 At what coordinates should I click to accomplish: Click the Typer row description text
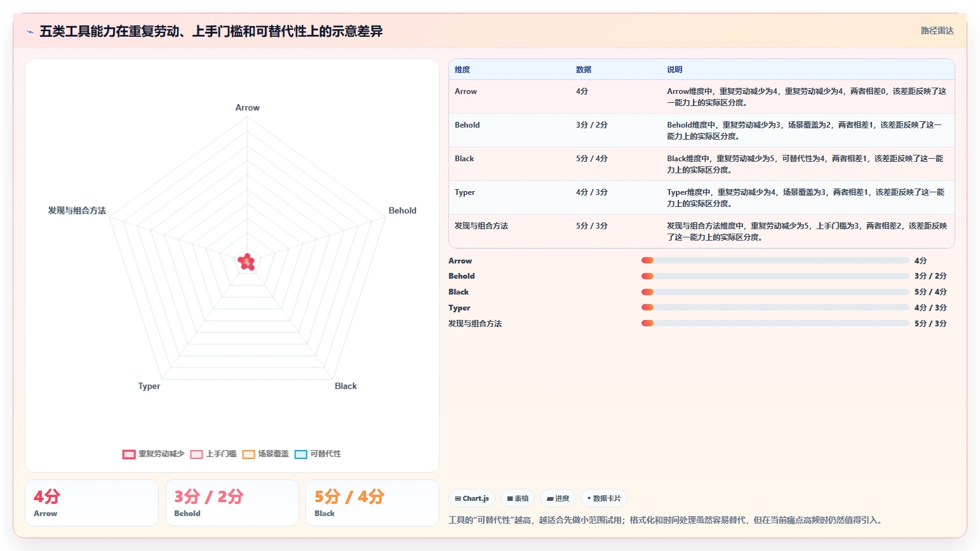coord(806,198)
